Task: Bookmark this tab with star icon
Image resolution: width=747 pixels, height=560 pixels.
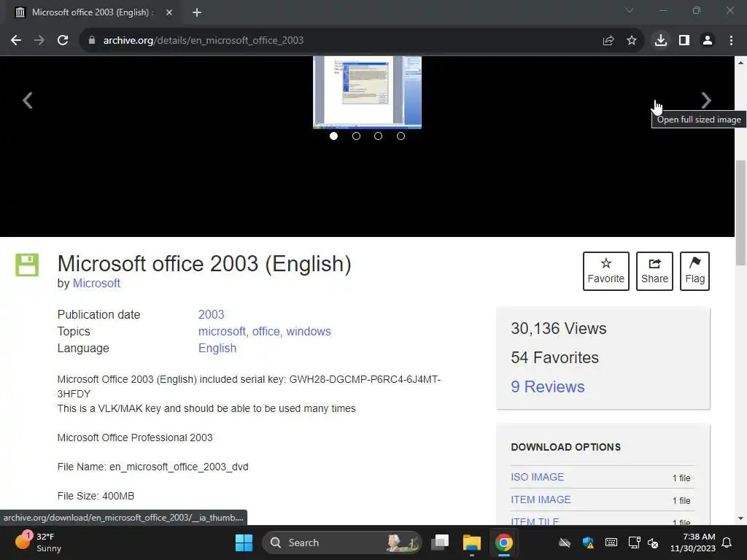Action: click(x=632, y=41)
